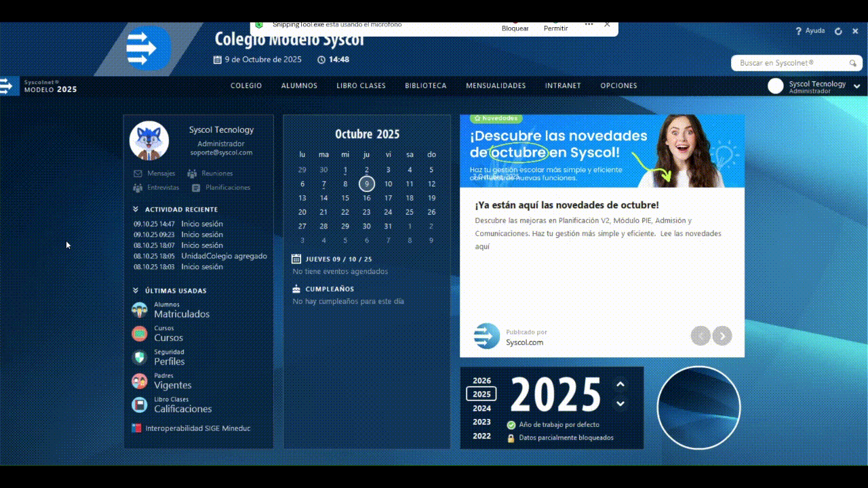This screenshot has width=868, height=488.
Task: Select year 2025 in year list
Action: point(481,394)
